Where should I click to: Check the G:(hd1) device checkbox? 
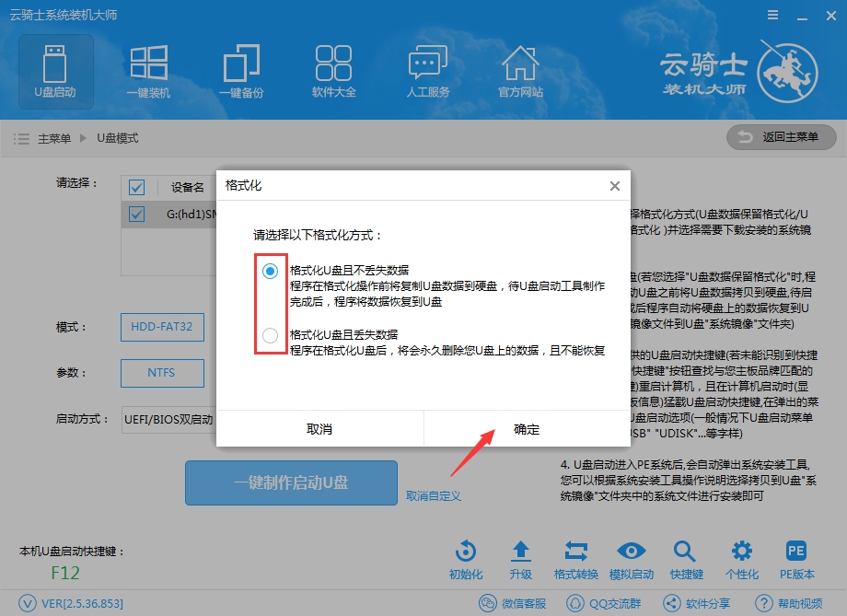coord(136,214)
